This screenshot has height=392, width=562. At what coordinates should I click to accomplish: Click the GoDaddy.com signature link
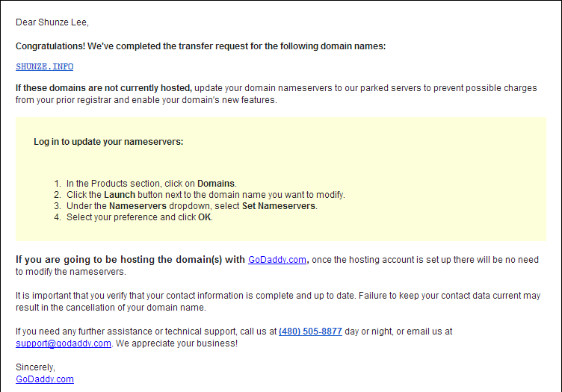click(x=45, y=379)
